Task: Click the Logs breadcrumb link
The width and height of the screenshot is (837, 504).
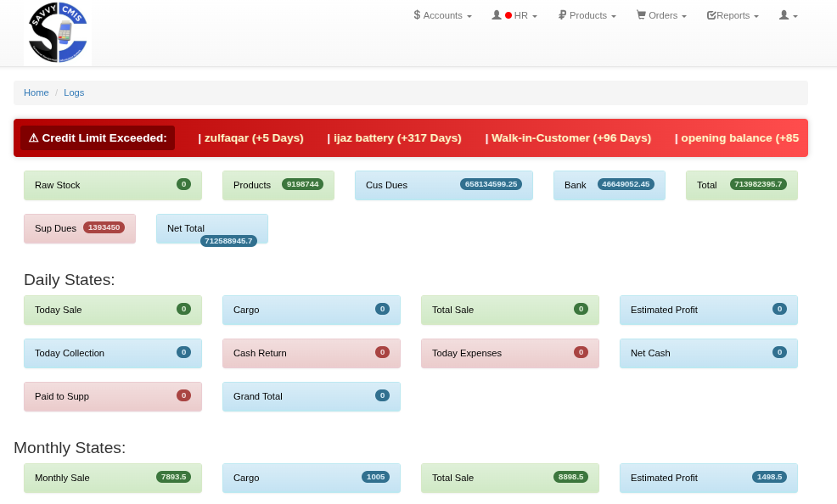Action: coord(74,92)
